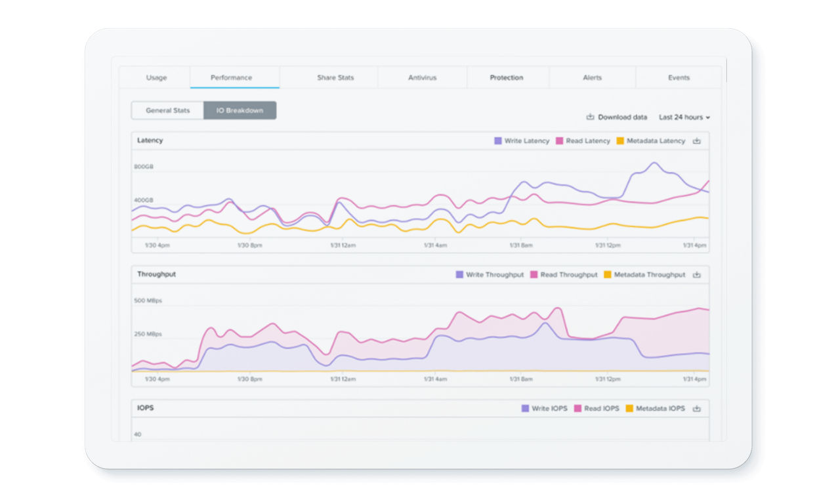Click the pink Read Throughput legend swatch
This screenshot has width=840, height=504.
coord(534,274)
